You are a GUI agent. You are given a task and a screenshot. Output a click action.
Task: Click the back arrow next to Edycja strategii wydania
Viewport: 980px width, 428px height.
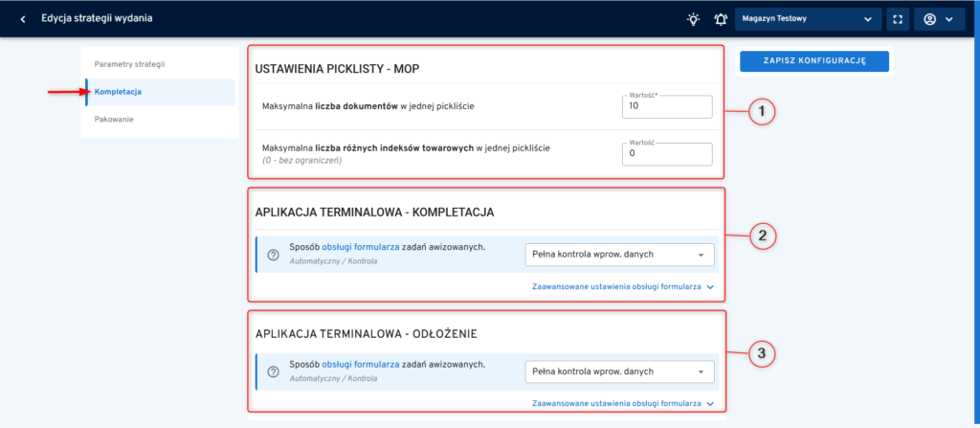(22, 19)
